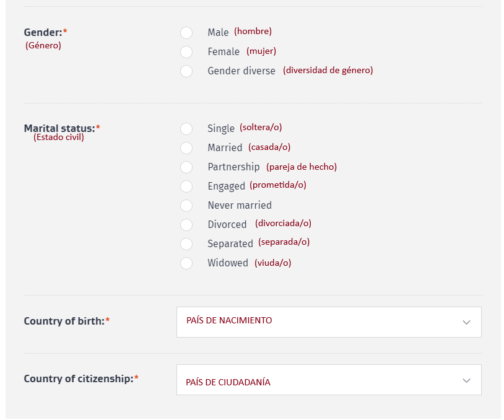Select Gender diverse radio button

click(186, 71)
